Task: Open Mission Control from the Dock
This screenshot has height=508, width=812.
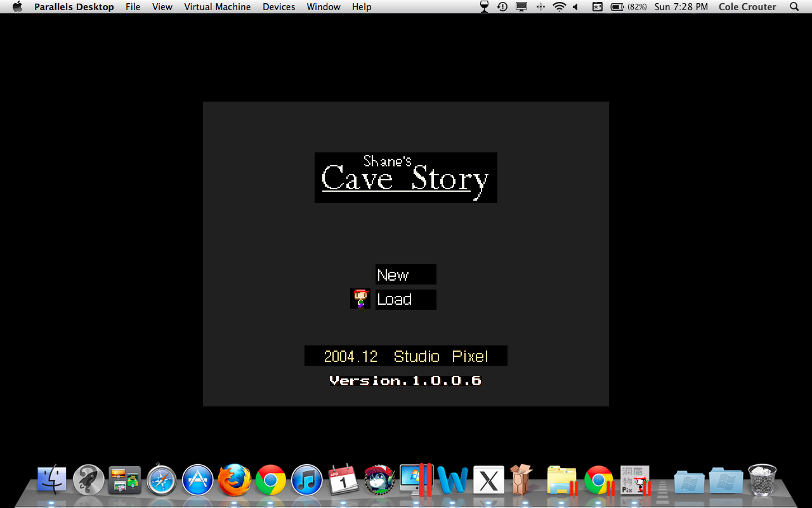Action: [124, 480]
